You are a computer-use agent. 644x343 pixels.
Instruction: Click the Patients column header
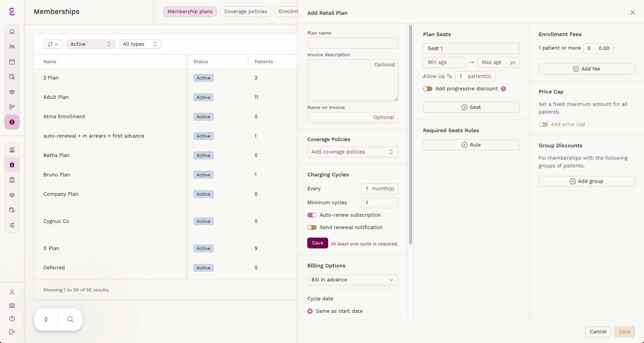tap(264, 62)
